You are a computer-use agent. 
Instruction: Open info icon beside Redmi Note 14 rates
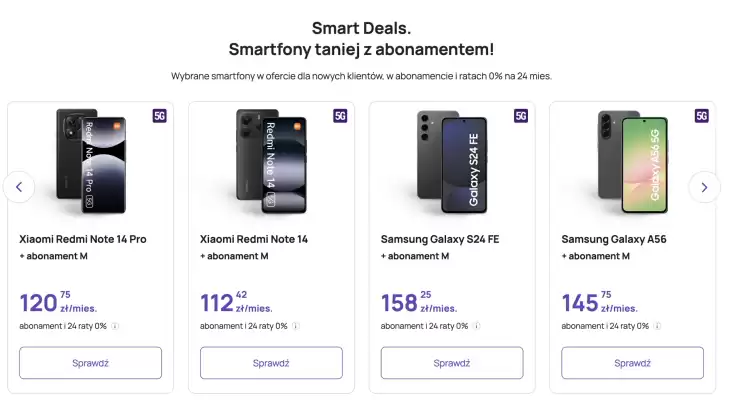(296, 326)
